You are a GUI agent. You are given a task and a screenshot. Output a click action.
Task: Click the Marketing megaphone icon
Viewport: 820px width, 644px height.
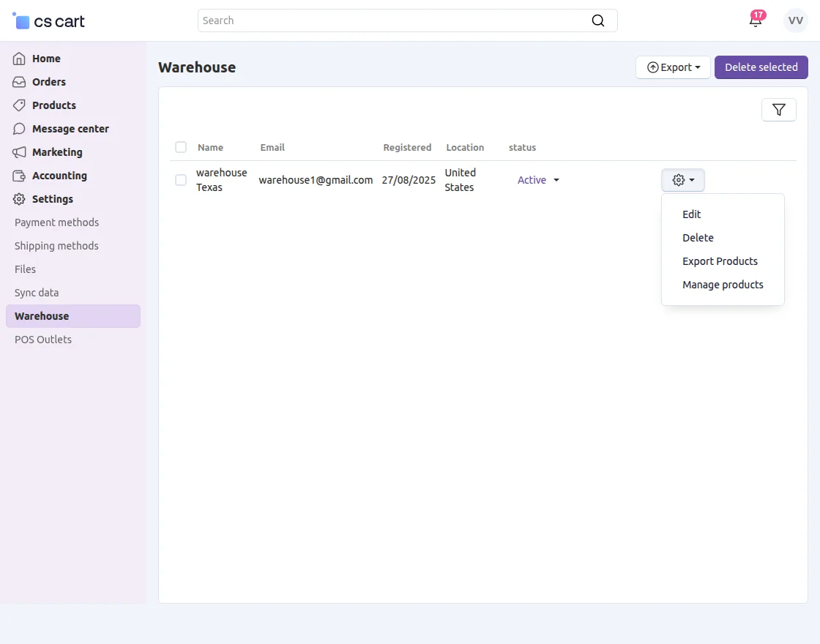click(x=19, y=152)
